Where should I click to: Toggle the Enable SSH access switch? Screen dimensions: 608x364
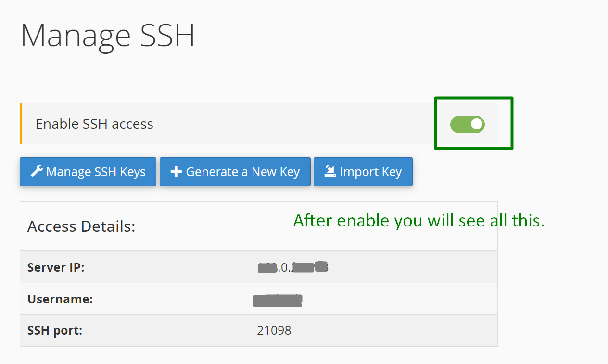pyautogui.click(x=467, y=125)
